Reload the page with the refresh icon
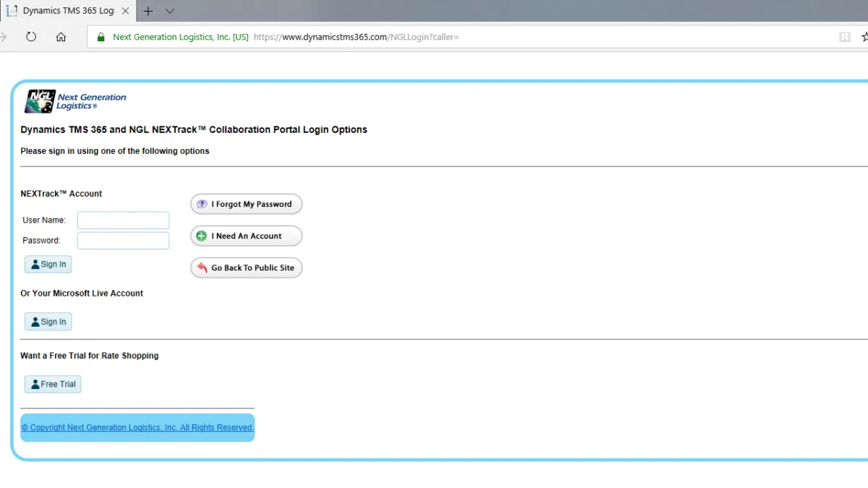 pos(31,37)
